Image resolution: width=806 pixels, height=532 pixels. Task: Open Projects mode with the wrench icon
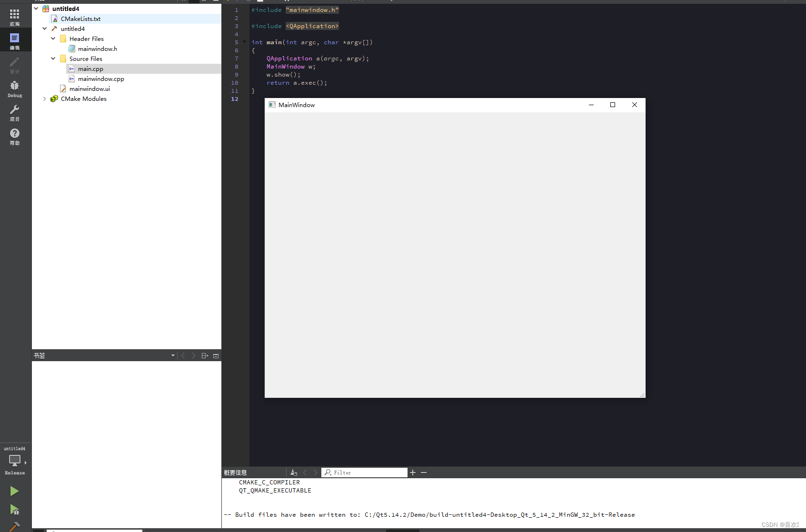14,112
